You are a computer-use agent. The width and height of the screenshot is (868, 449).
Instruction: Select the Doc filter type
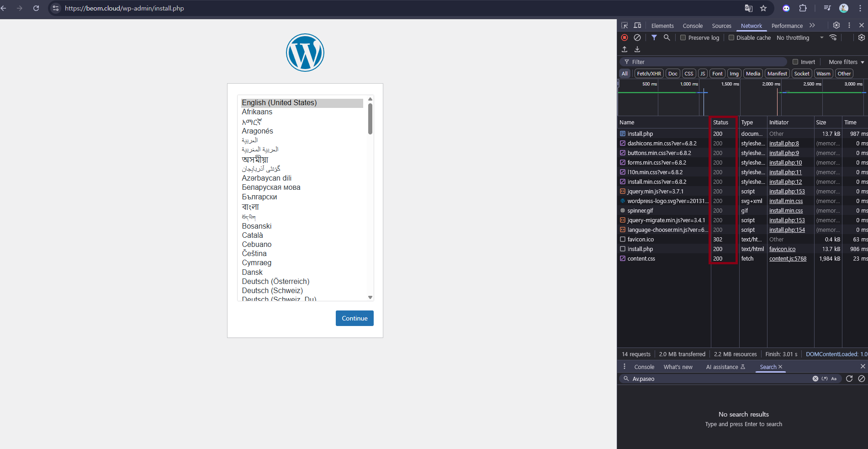[x=672, y=74]
